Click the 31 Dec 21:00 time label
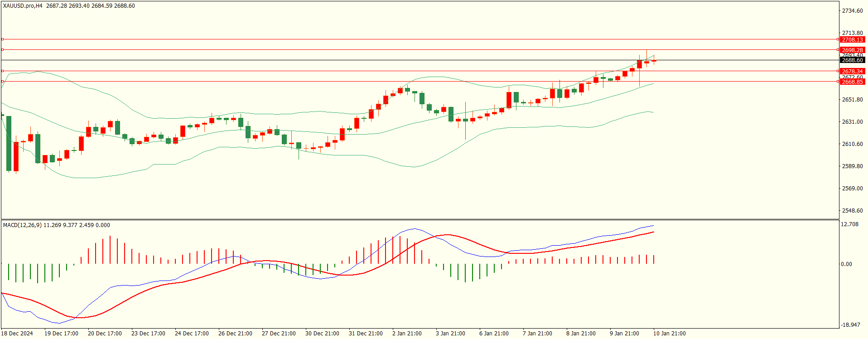868x339 pixels. point(366,333)
